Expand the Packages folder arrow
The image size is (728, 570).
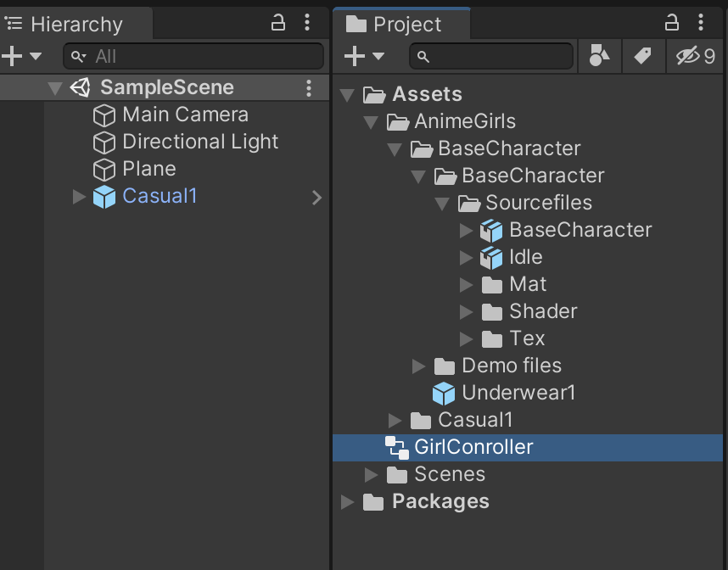pos(347,502)
